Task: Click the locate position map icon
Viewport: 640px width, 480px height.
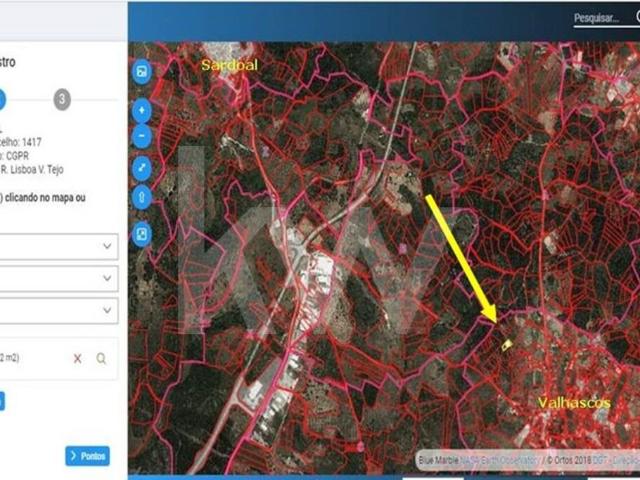Action: 142,235
